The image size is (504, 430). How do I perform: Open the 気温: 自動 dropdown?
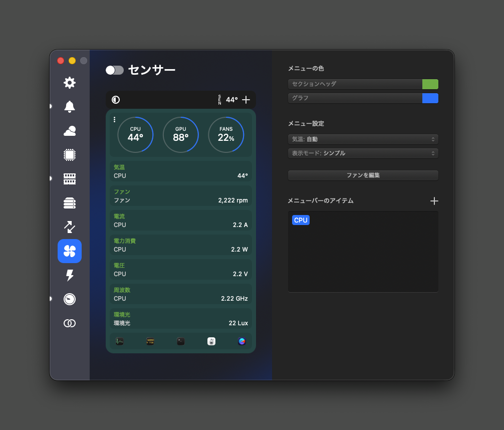click(363, 139)
